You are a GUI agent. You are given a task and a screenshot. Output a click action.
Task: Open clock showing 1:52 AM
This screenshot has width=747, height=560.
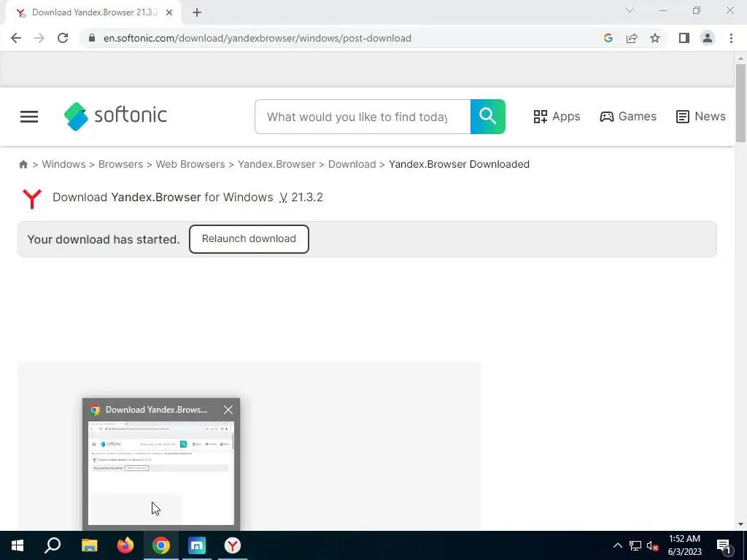[684, 545]
